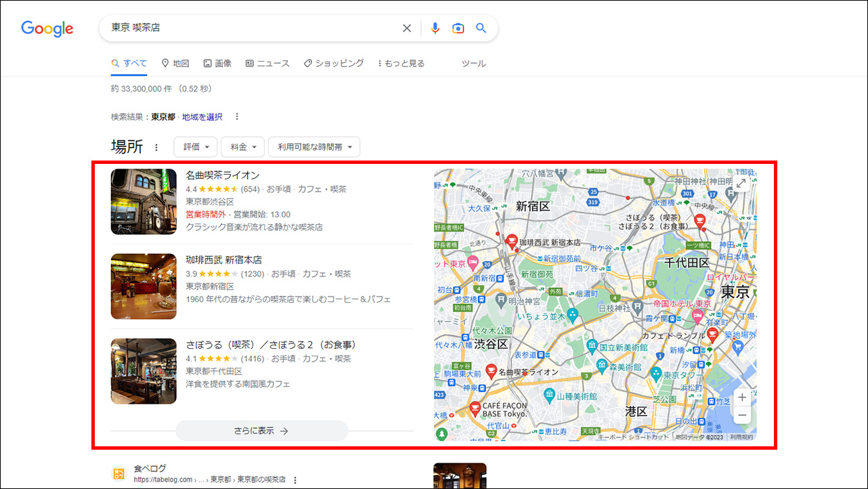This screenshot has width=868, height=489.
Task: Click the 利用規約 link on the map
Action: tap(741, 437)
